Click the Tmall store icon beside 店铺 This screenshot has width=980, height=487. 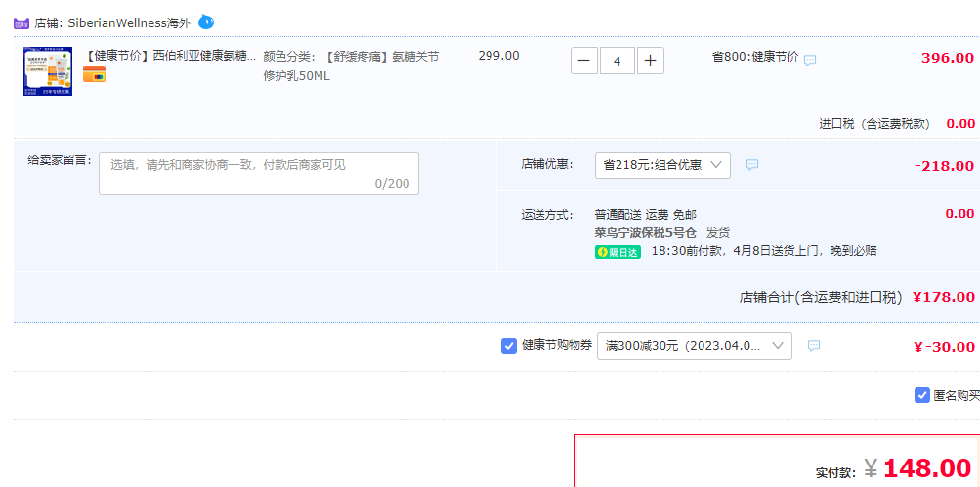click(21, 23)
